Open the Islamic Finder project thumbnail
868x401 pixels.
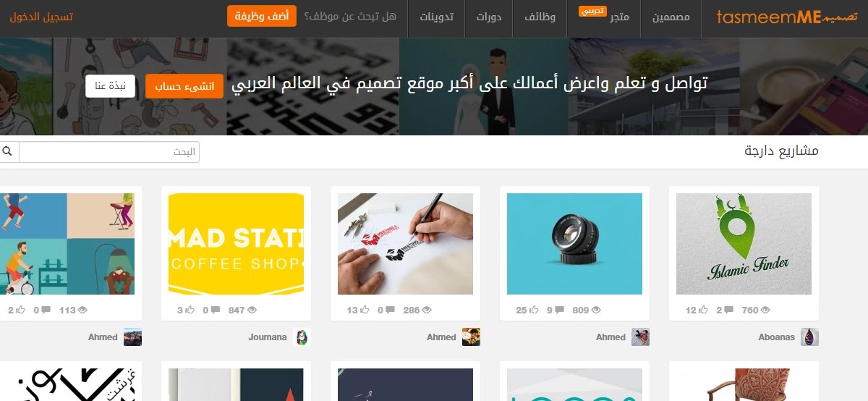click(x=744, y=244)
